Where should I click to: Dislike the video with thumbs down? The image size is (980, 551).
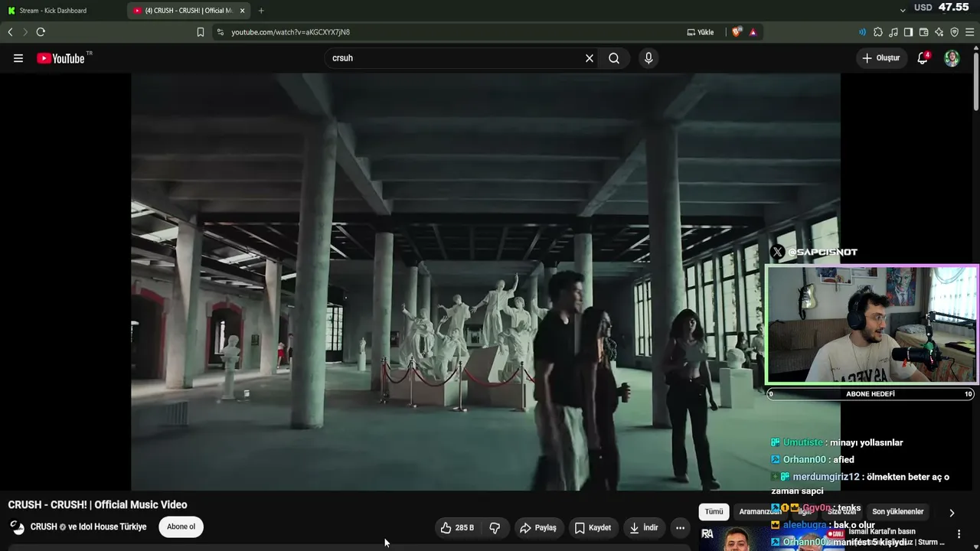pyautogui.click(x=495, y=528)
